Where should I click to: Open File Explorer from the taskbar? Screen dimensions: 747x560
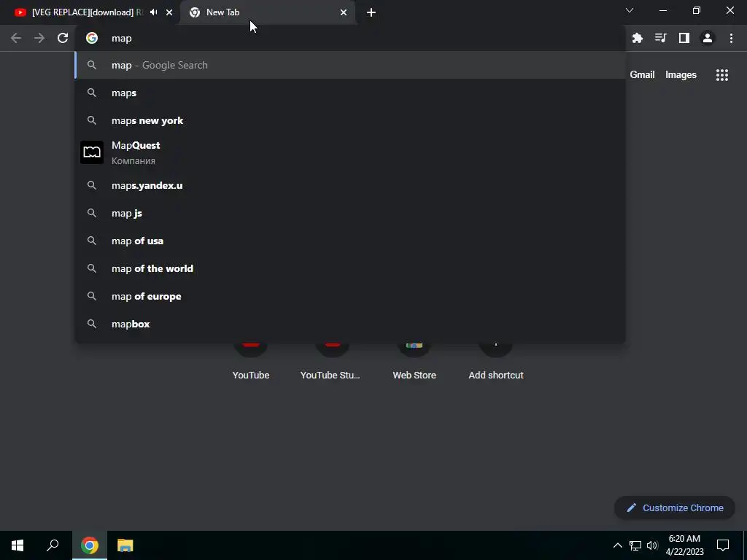(x=125, y=545)
